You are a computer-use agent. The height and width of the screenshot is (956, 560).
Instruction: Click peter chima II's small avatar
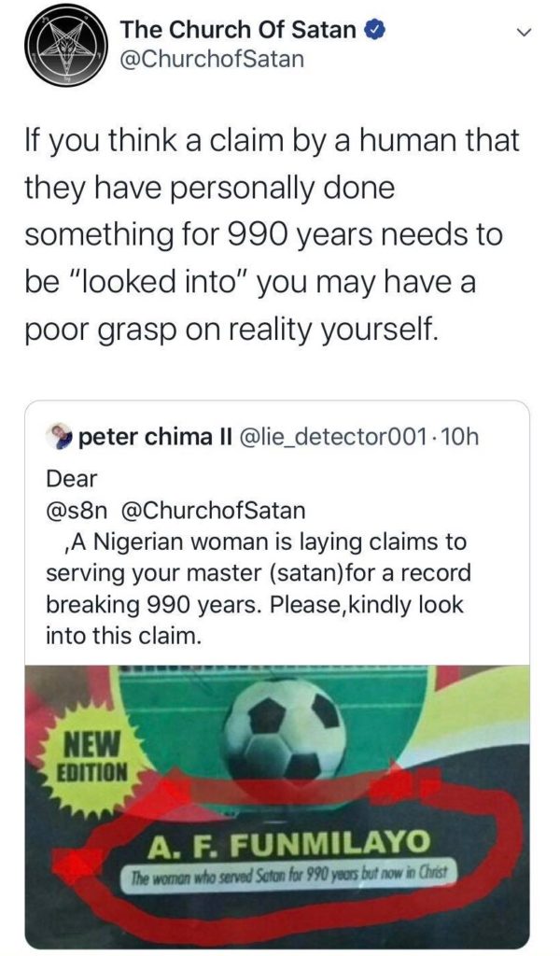pyautogui.click(x=62, y=436)
